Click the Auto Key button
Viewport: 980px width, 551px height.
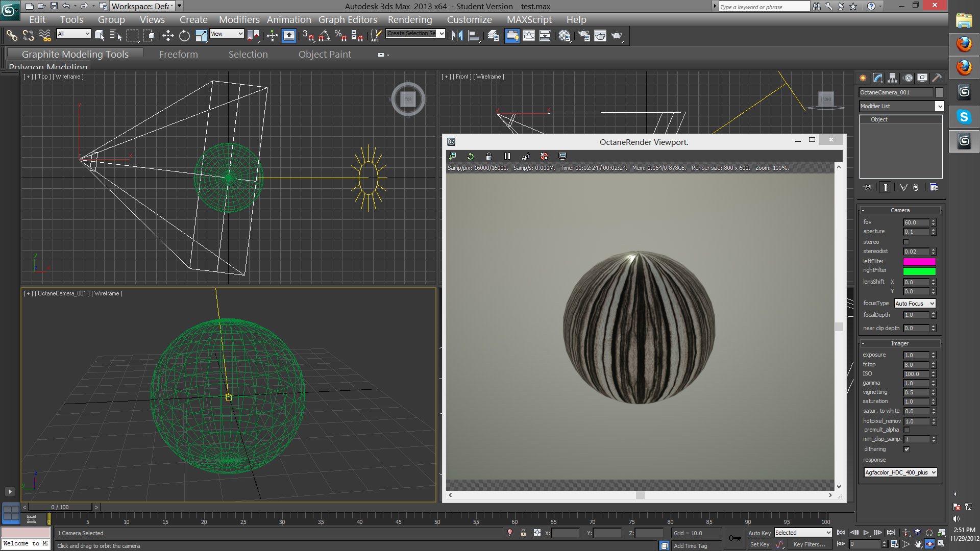point(759,533)
